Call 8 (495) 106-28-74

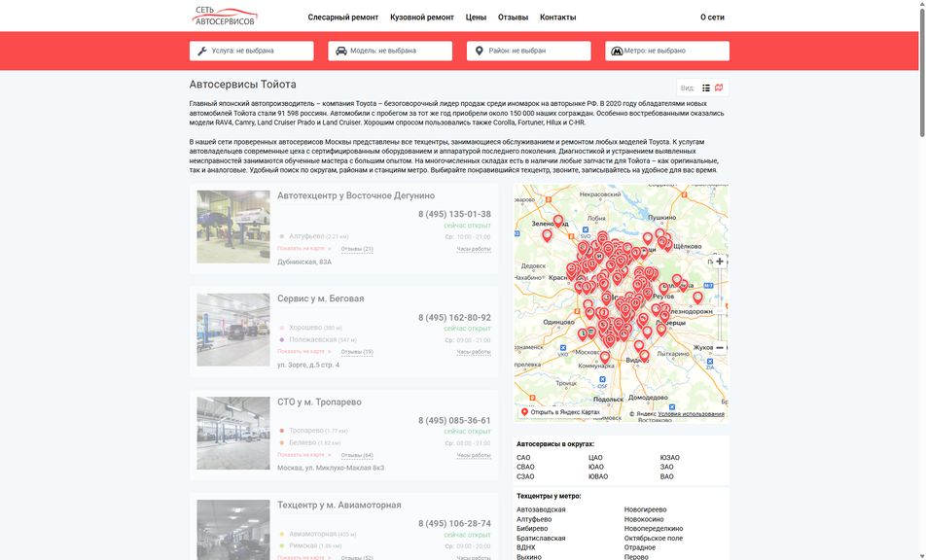[455, 523]
